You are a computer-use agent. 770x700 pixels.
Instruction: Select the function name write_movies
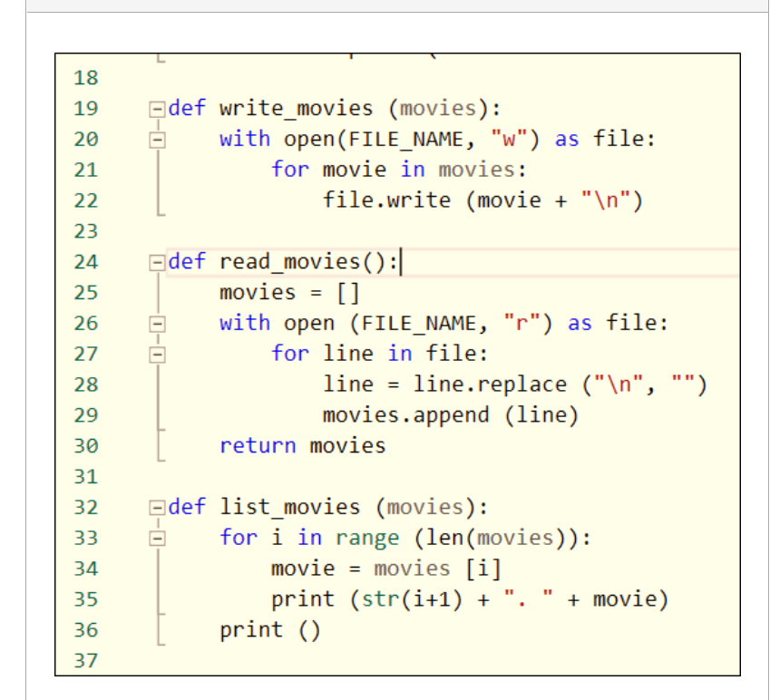295,108
